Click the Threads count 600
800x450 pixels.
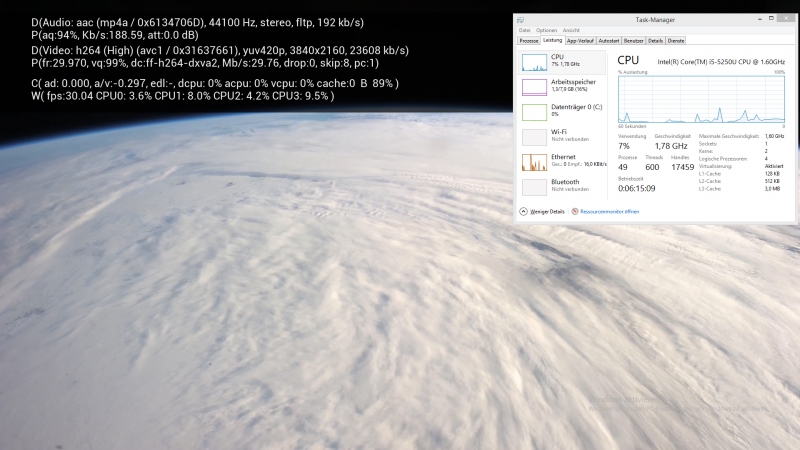652,167
